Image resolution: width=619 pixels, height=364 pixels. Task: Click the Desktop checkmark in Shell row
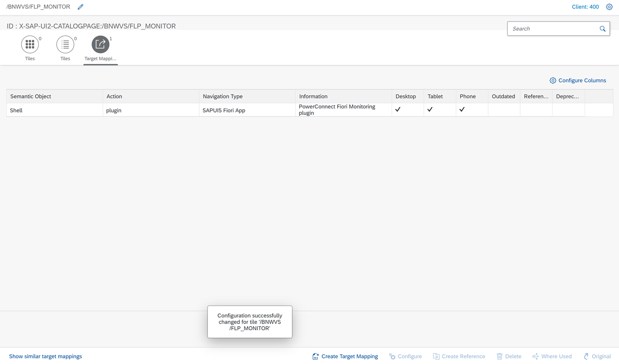coord(398,110)
